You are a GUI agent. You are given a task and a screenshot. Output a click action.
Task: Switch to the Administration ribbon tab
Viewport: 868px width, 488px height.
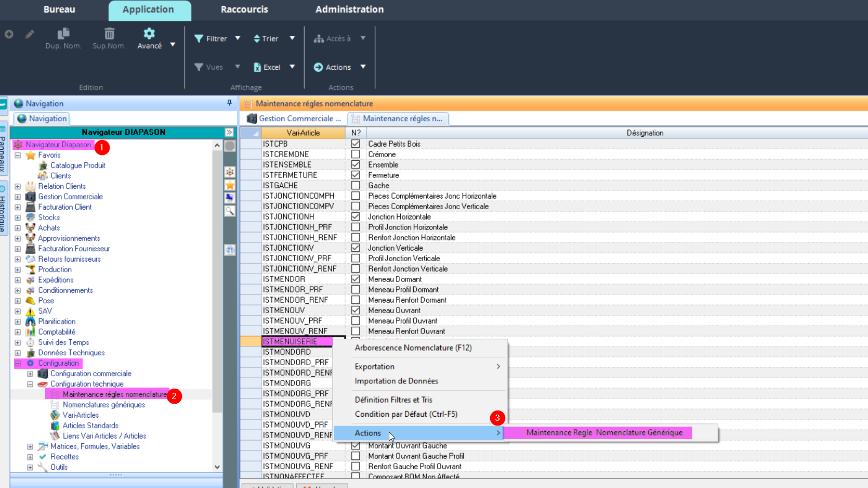(349, 9)
